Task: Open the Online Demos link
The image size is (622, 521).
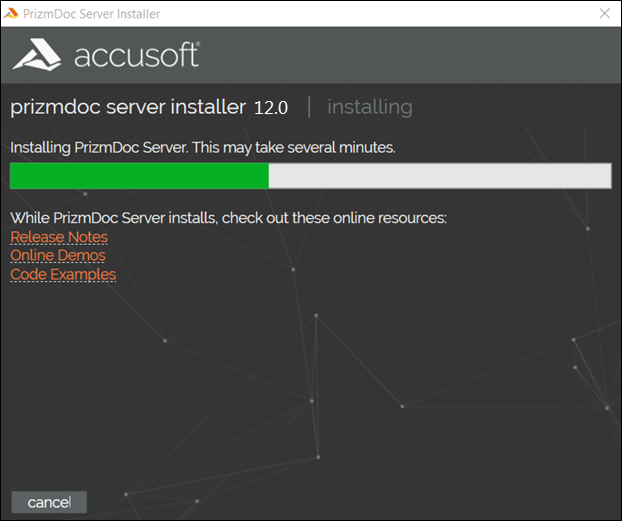Action: 57,255
